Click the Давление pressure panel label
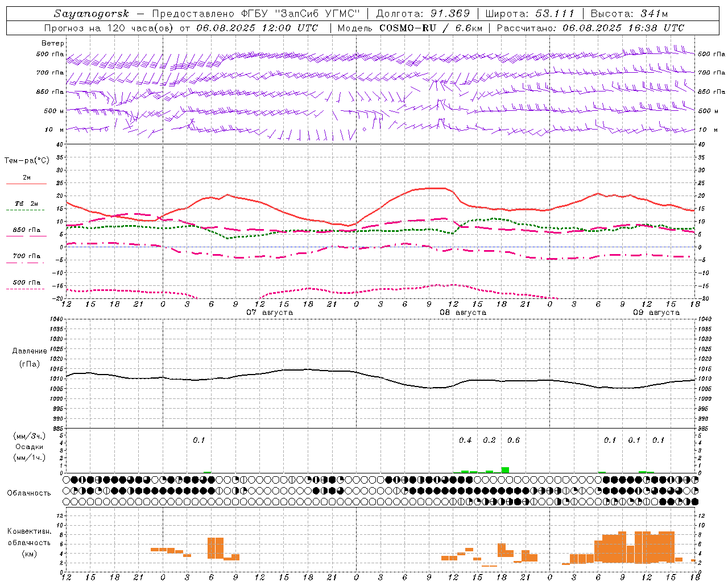Viewport: 728px width, 582px height. (30, 351)
